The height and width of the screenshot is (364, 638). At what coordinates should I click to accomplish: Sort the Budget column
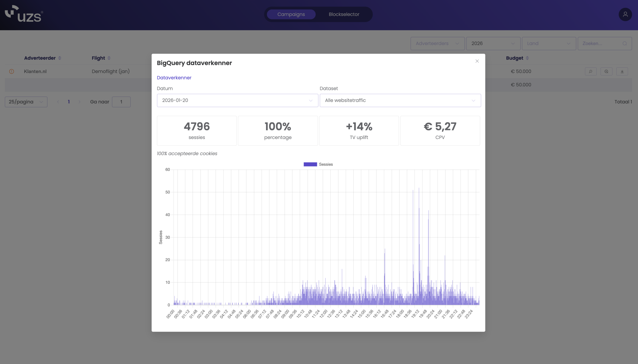tap(527, 58)
